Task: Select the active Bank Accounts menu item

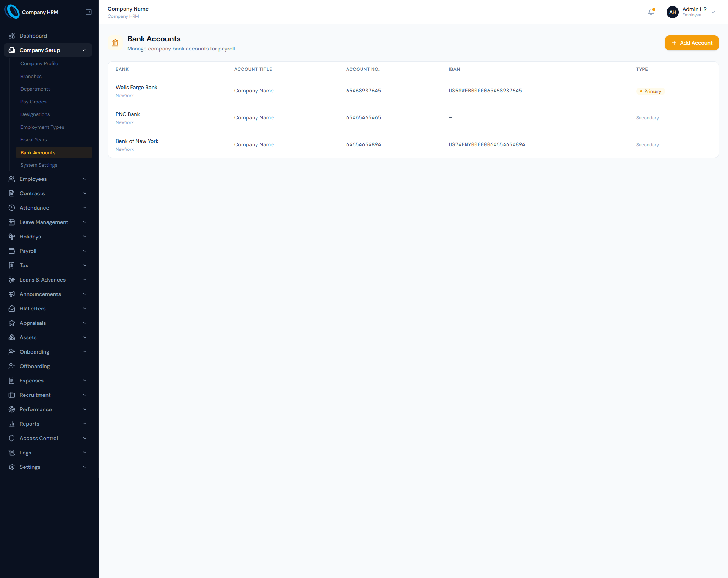Action: (54, 153)
